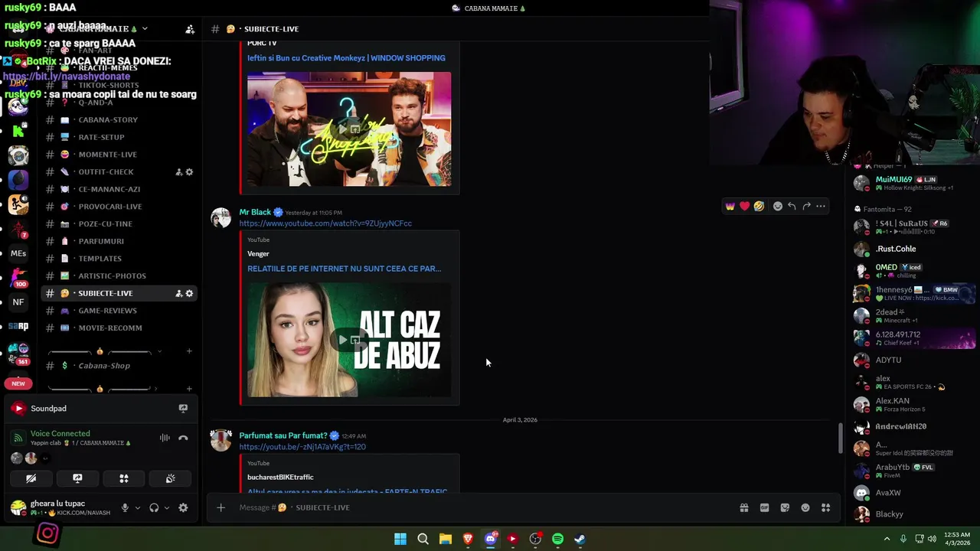Add channel plus above Cabana-Shop
Image resolution: width=980 pixels, height=551 pixels.
[x=189, y=351]
